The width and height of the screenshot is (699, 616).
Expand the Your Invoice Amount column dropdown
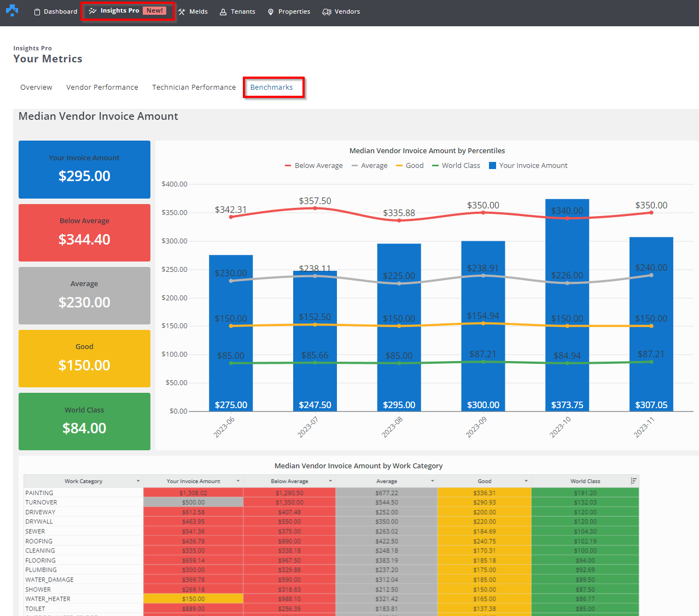click(x=238, y=481)
